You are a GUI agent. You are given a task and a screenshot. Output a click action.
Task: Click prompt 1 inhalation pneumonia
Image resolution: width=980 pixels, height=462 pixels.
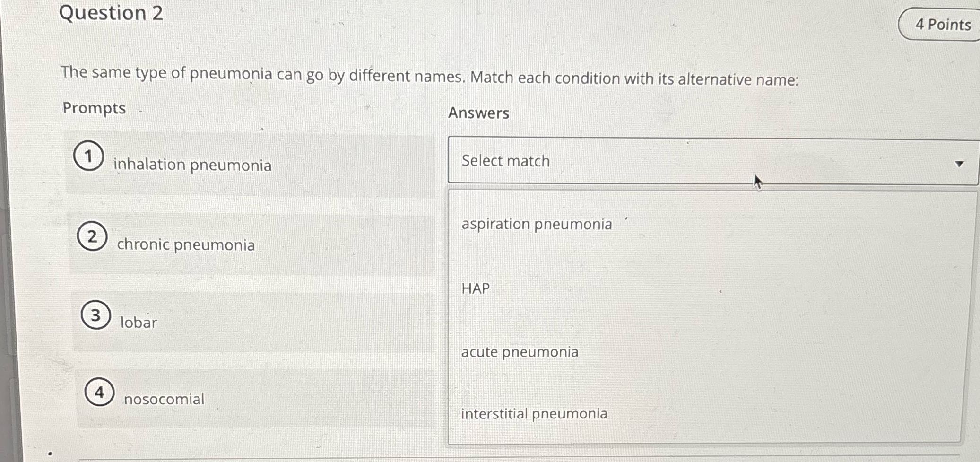tap(191, 165)
